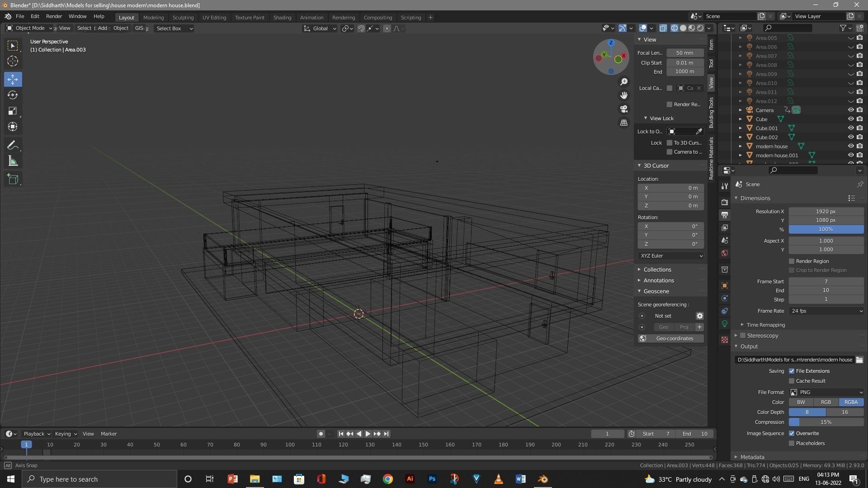
Task: Switch perspective/orthographic with grid icon
Action: click(x=624, y=122)
